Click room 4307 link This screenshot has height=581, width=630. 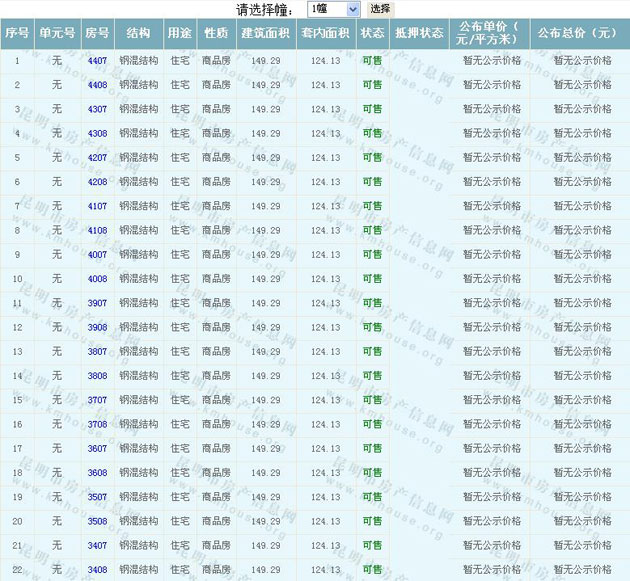click(x=97, y=109)
